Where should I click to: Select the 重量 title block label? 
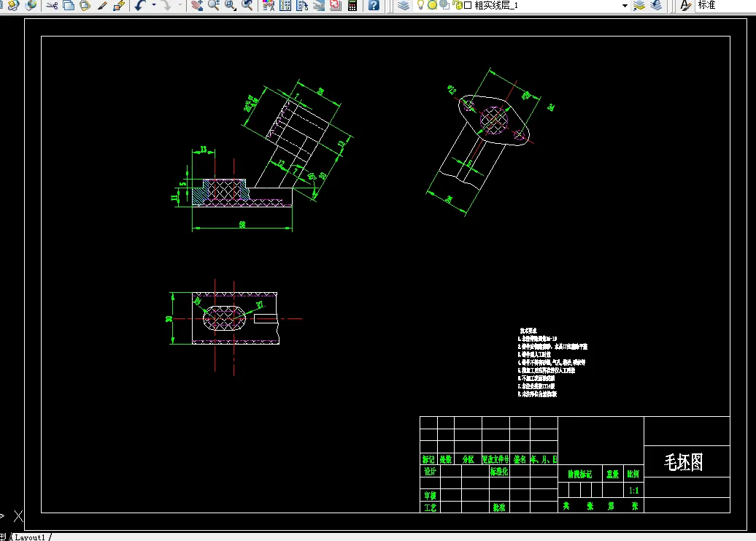612,474
